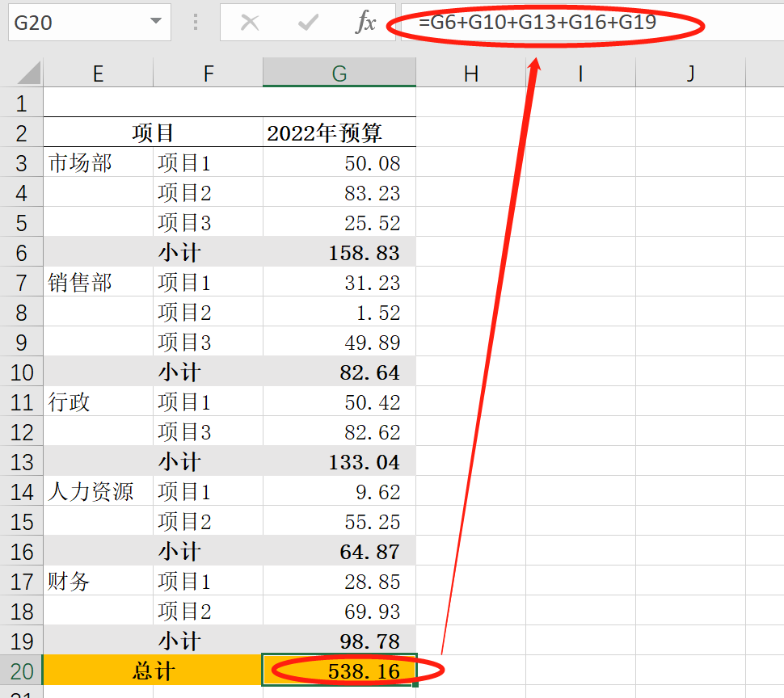Click 项目1 in row 17
The image size is (784, 698).
(208, 581)
